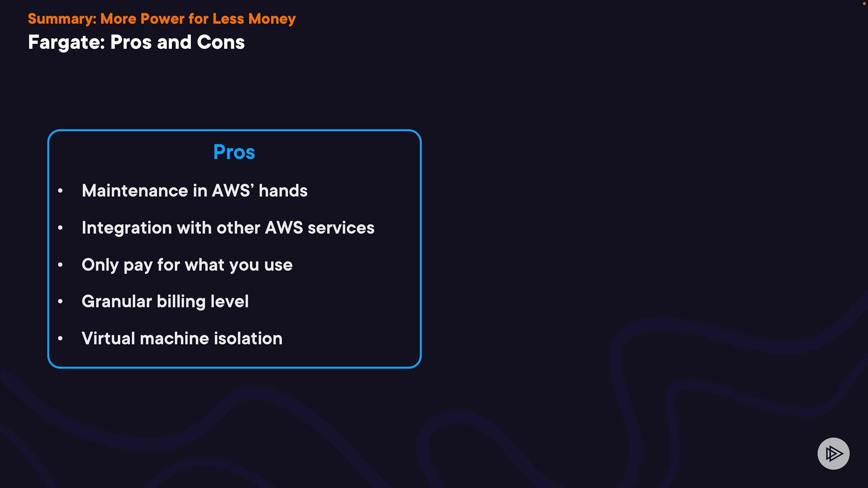Click the bullet dot beside "Granular billing level"
The width and height of the screenshot is (868, 488).
[60, 301]
